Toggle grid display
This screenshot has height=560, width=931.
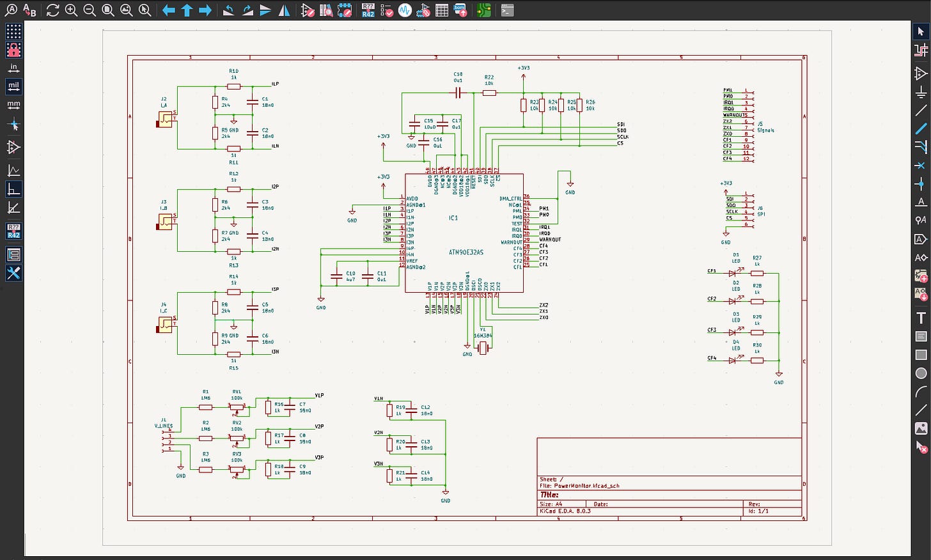coord(13,31)
